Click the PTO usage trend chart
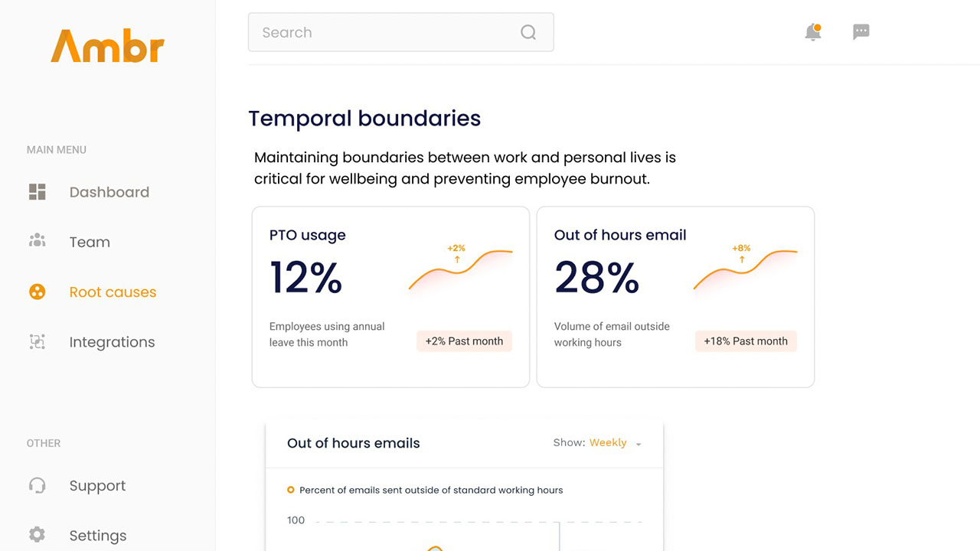The height and width of the screenshot is (551, 980). click(x=460, y=269)
